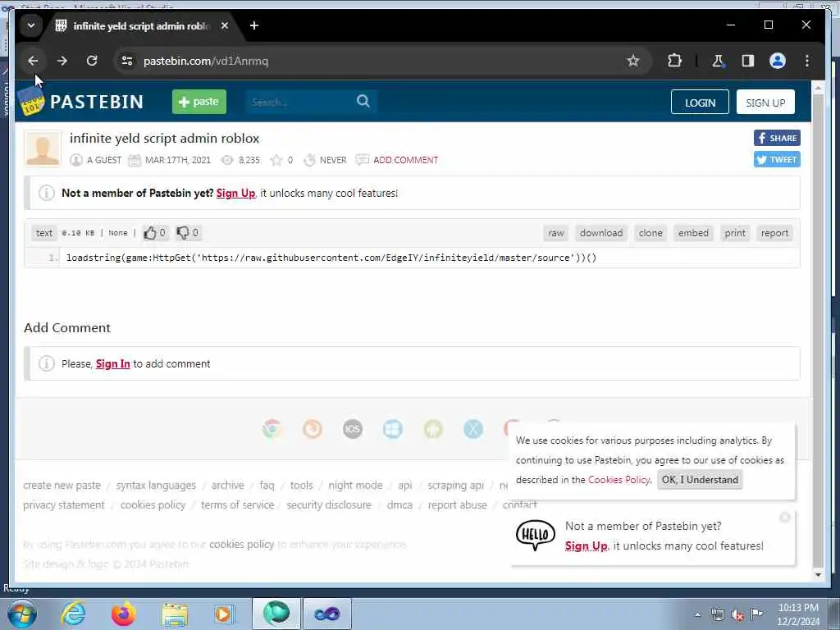Share the paste on Facebook
This screenshot has height=630, width=840.
777,138
